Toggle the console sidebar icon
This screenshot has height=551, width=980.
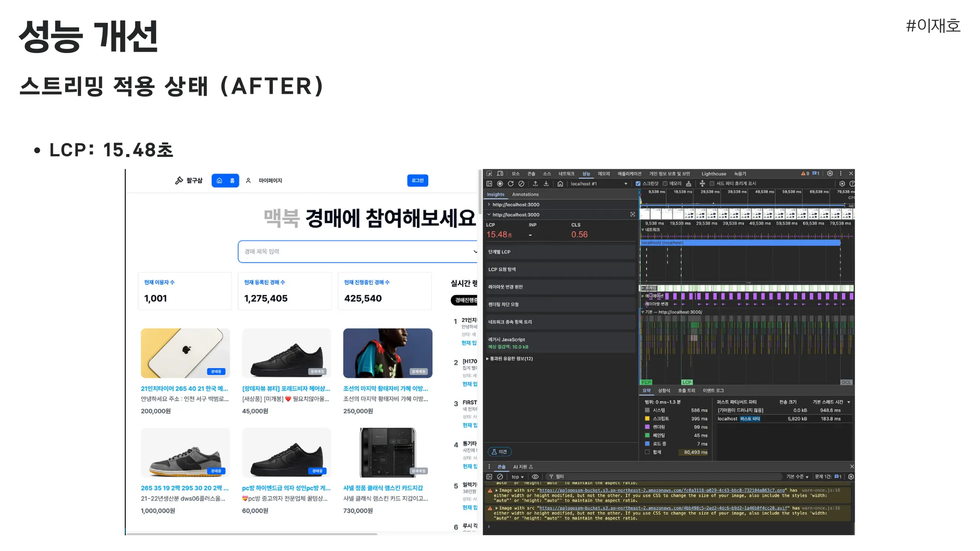(x=489, y=477)
